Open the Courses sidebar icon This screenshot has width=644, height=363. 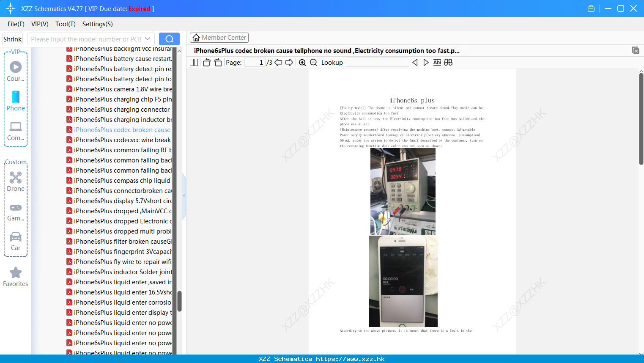tap(16, 71)
